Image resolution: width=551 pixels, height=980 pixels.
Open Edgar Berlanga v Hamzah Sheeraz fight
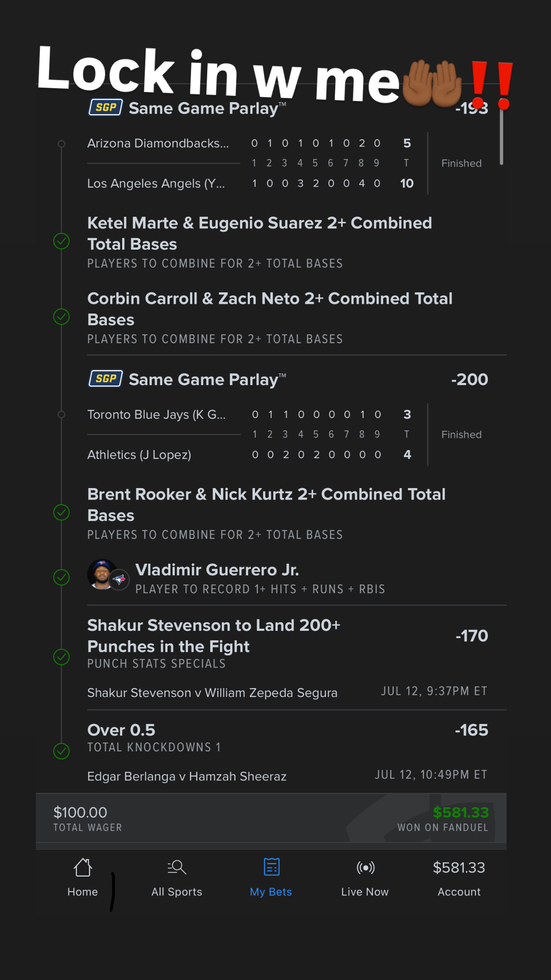click(x=187, y=776)
